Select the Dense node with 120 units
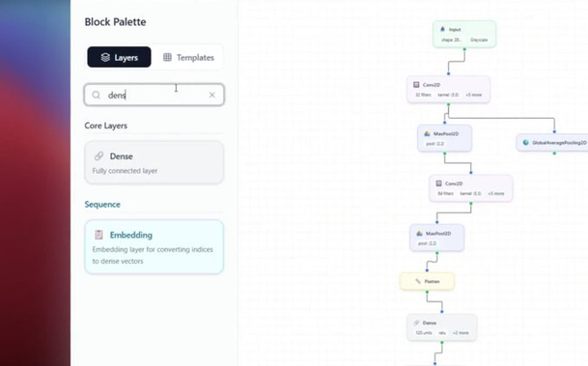Screen dimensions: 588x366 coord(442,327)
